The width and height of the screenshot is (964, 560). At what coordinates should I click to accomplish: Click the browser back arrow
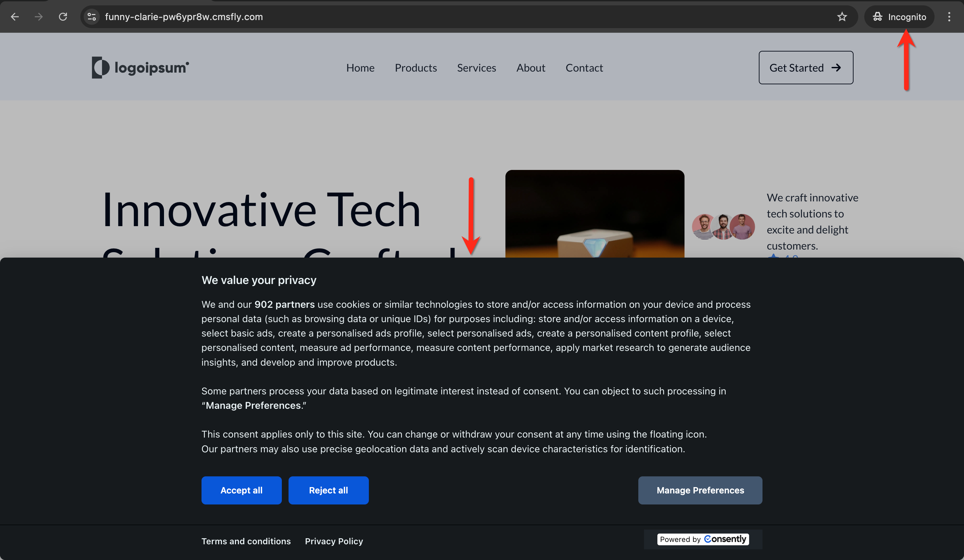(x=14, y=17)
